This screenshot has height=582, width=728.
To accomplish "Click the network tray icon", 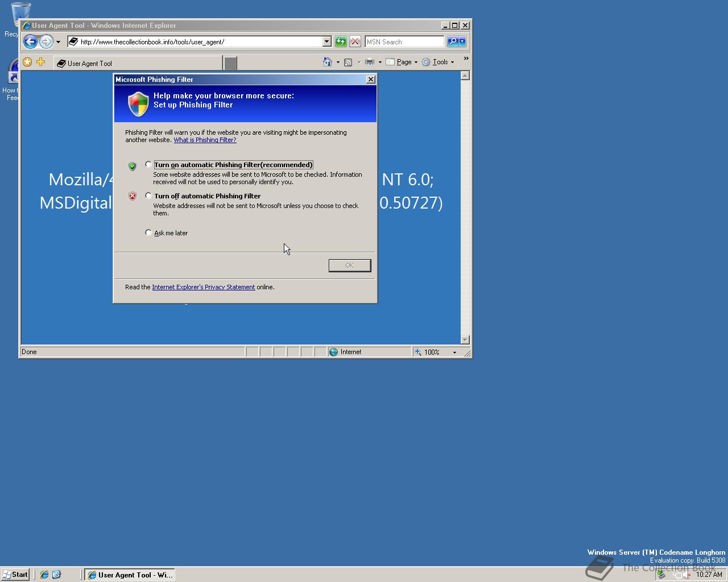I will coord(677,575).
